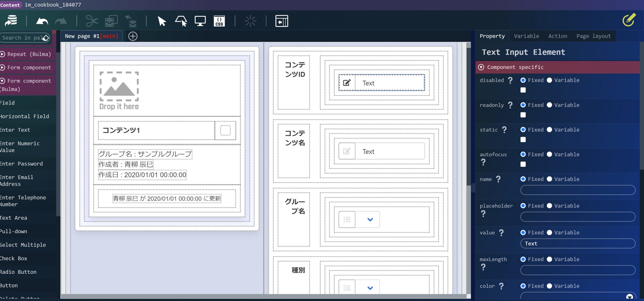Image resolution: width=644 pixels, height=301 pixels.
Task: Select Fixed radio for placeholder
Action: [523, 206]
